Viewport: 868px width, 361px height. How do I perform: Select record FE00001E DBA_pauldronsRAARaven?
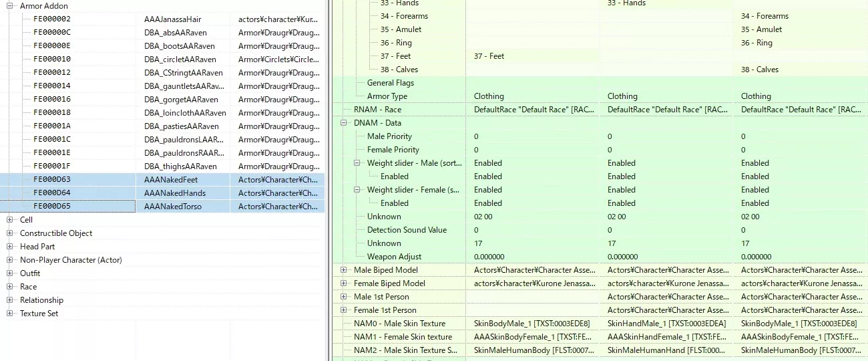tap(163, 152)
